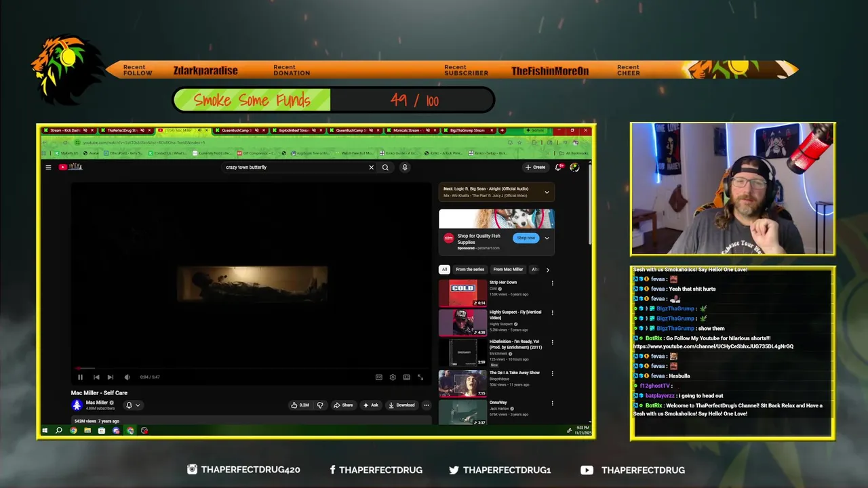
Task: Enter fullscreen on the video player
Action: click(x=420, y=378)
